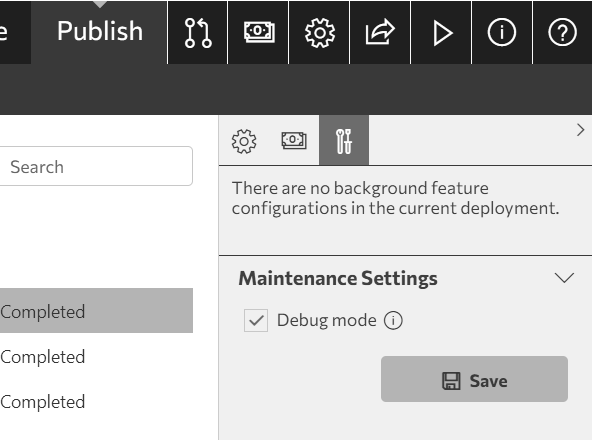This screenshot has width=592, height=440.
Task: Select the wrench and screwdriver tools tab
Action: 344,140
